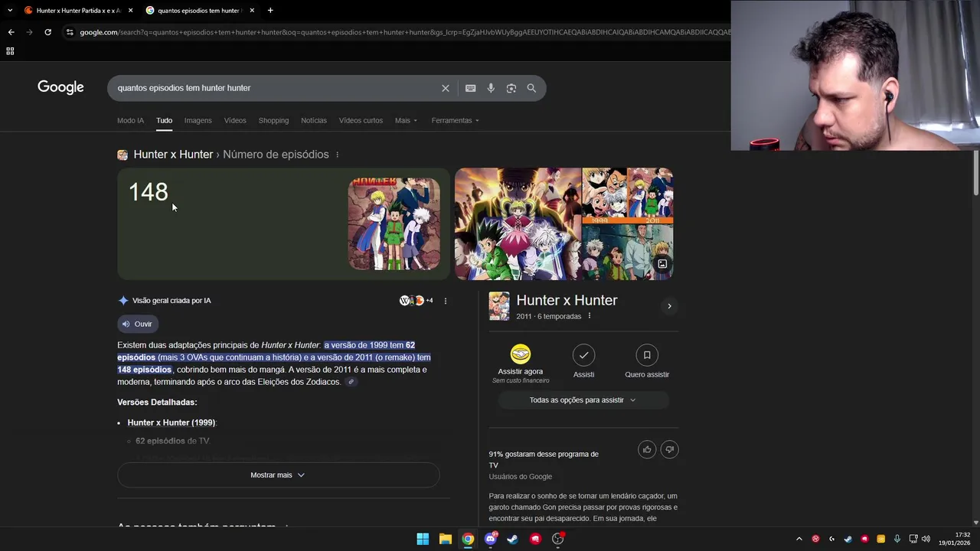Open Steam from the taskbar
This screenshot has height=551, width=980.
(512, 539)
